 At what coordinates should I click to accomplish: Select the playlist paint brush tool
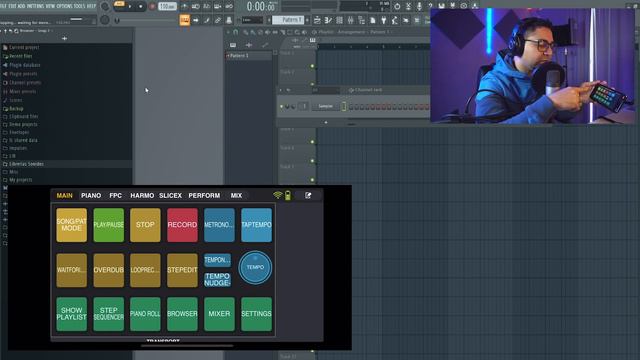(x=253, y=32)
